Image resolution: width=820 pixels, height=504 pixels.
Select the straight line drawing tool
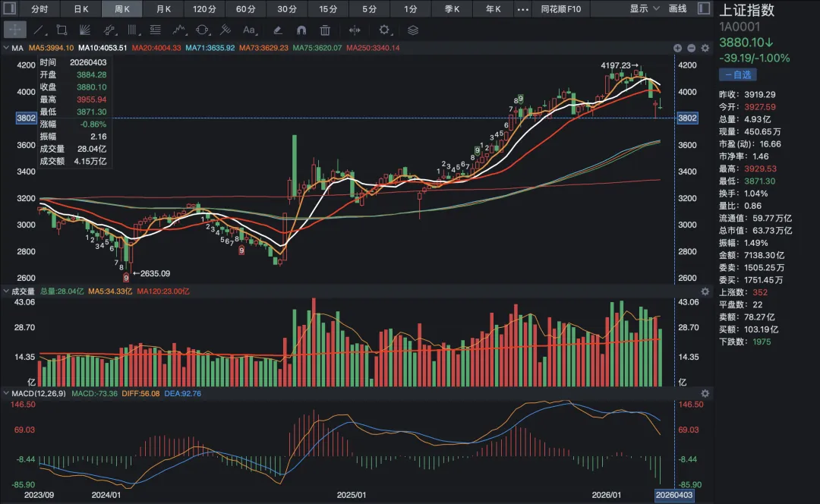(38, 30)
